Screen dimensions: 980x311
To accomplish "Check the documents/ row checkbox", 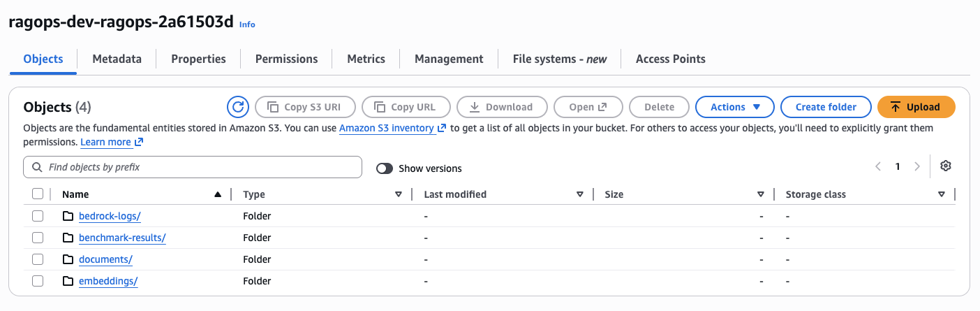I will tap(38, 259).
